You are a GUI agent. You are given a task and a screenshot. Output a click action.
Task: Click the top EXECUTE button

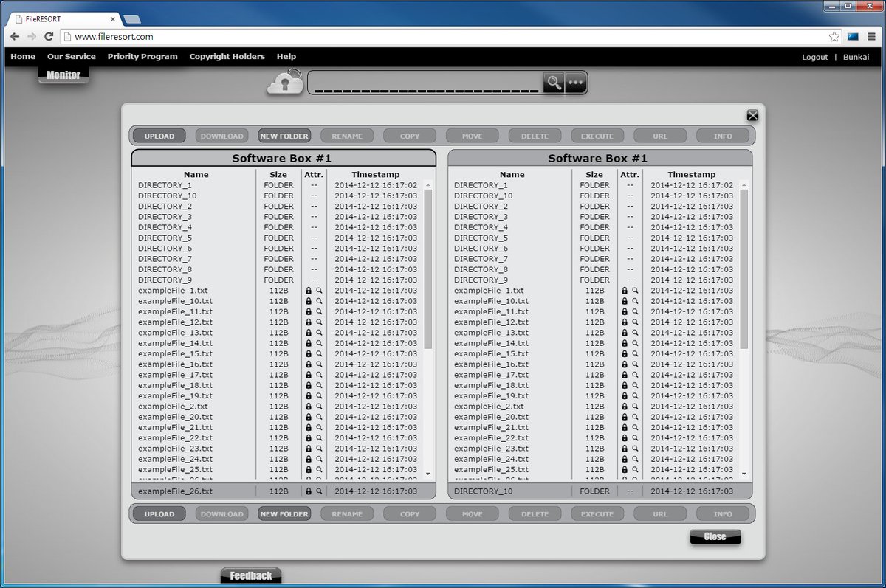coord(597,136)
